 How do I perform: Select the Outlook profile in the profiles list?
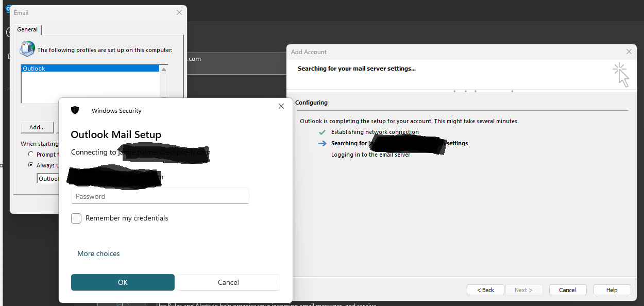[x=90, y=69]
